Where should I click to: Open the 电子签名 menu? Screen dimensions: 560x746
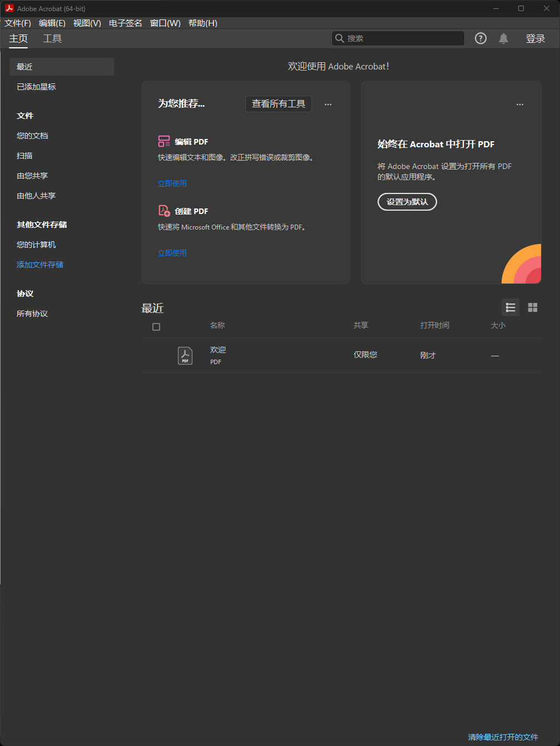pos(126,23)
